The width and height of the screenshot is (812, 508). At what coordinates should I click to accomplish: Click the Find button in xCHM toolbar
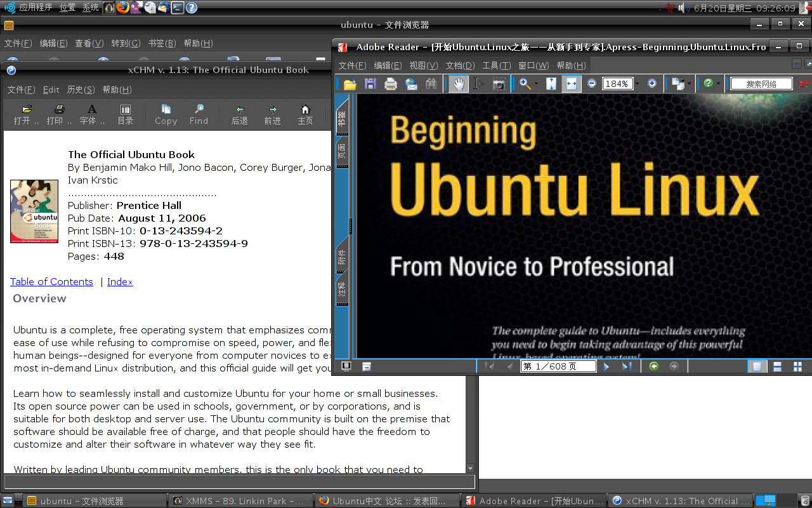pos(199,115)
